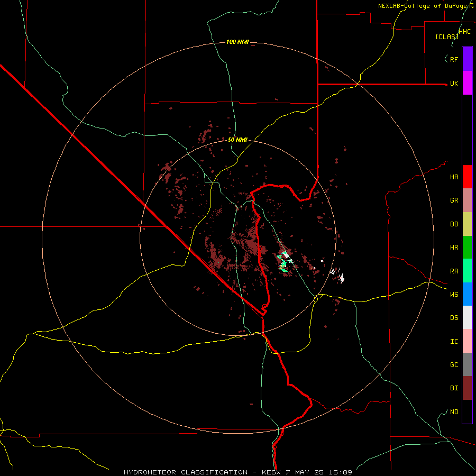476x476 pixels.
Task: Click the WS legend label text
Action: coord(454,295)
